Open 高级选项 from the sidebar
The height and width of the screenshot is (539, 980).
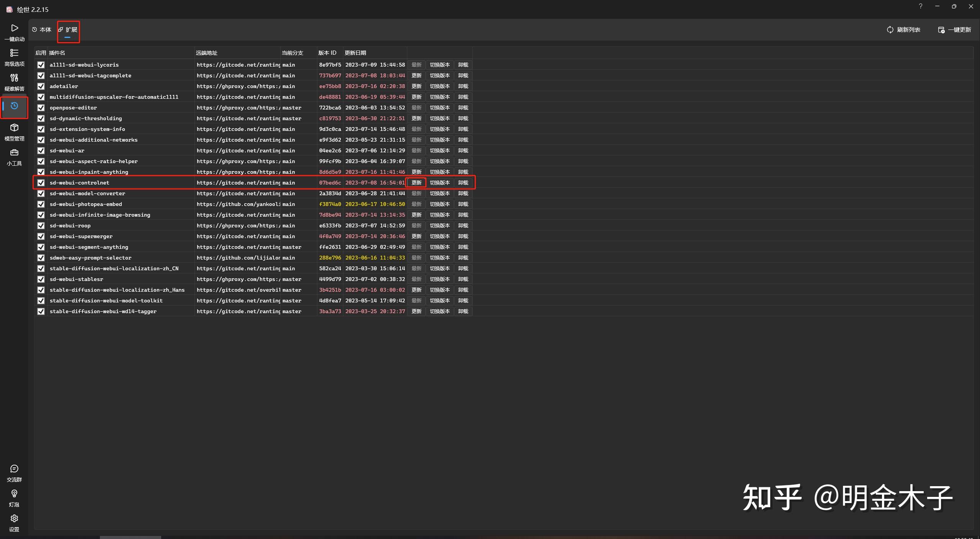pos(14,57)
